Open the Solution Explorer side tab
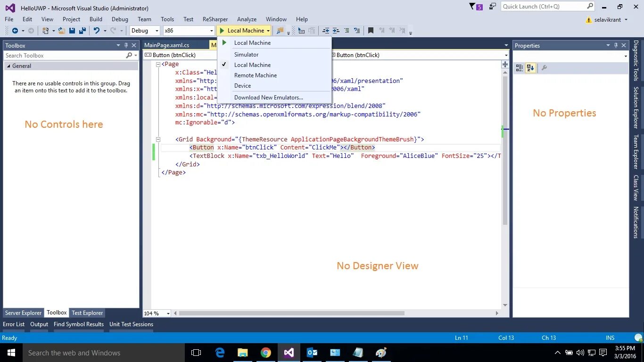 (636, 107)
